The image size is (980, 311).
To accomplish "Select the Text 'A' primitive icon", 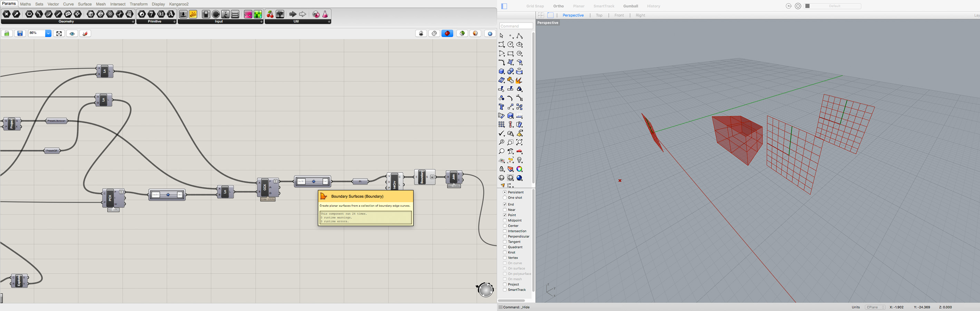I will [171, 14].
